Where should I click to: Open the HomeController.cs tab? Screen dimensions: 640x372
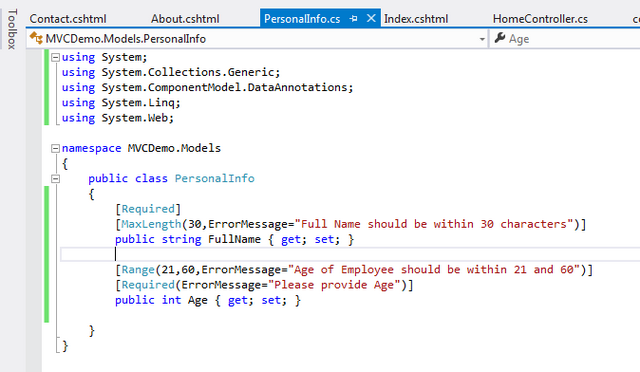point(540,19)
